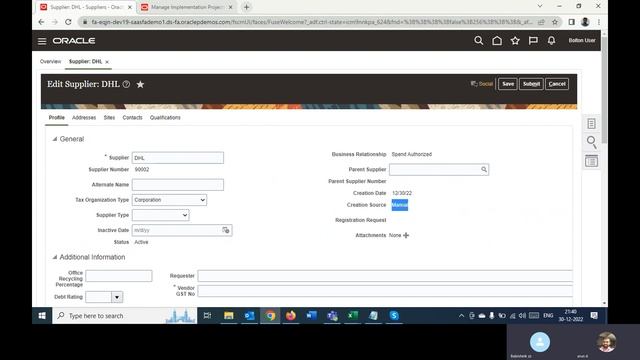This screenshot has height=360, width=640.
Task: Open Windows Start menu
Action: pos(42,316)
